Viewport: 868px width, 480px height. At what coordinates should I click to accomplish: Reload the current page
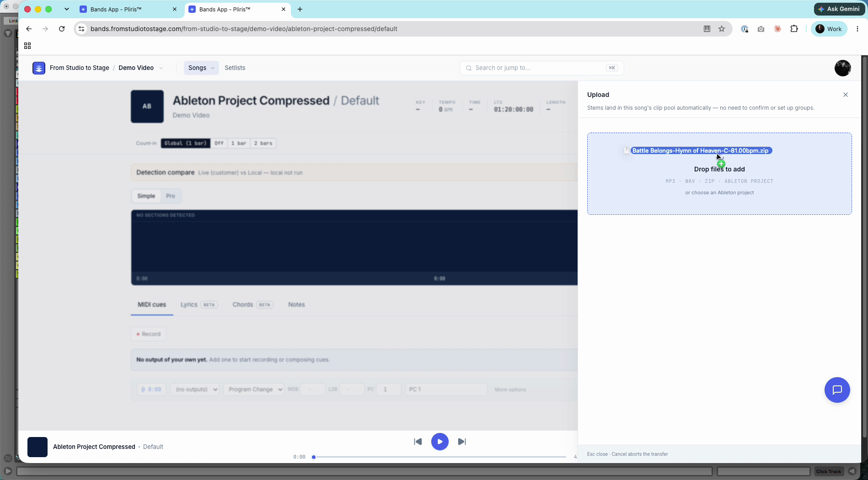click(62, 29)
